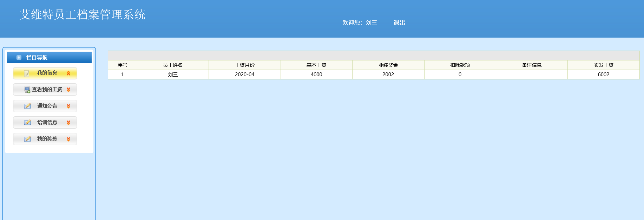Collapse the 我的信息 section chevron

(x=68, y=73)
